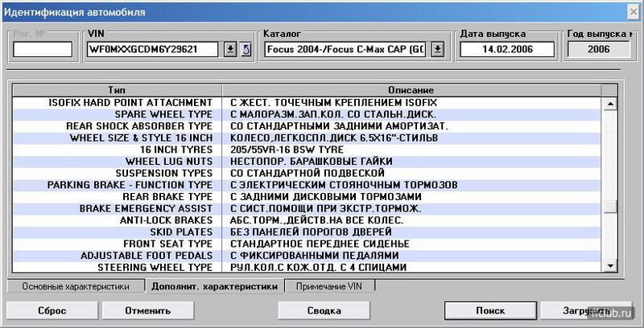Select the WHEEL SIZE & STYLE 16 INCH row
Screen dimensions: 644x328
[x=308, y=138]
